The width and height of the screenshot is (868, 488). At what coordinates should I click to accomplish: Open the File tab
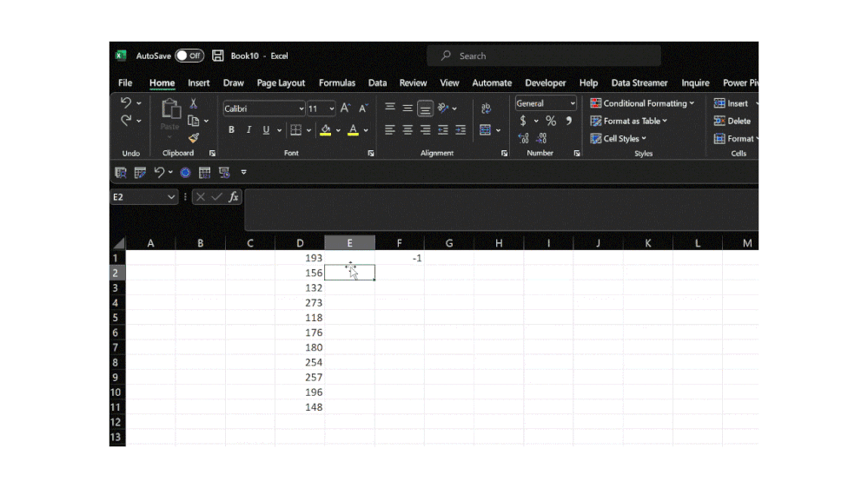click(125, 83)
